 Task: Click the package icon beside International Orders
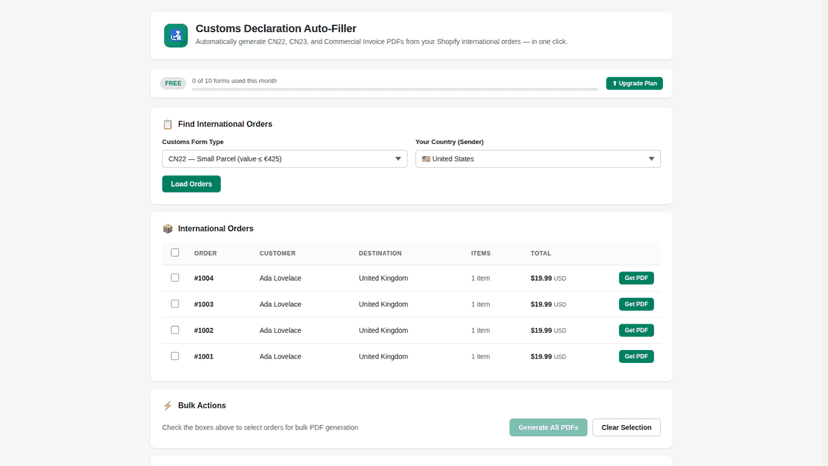coord(167,229)
